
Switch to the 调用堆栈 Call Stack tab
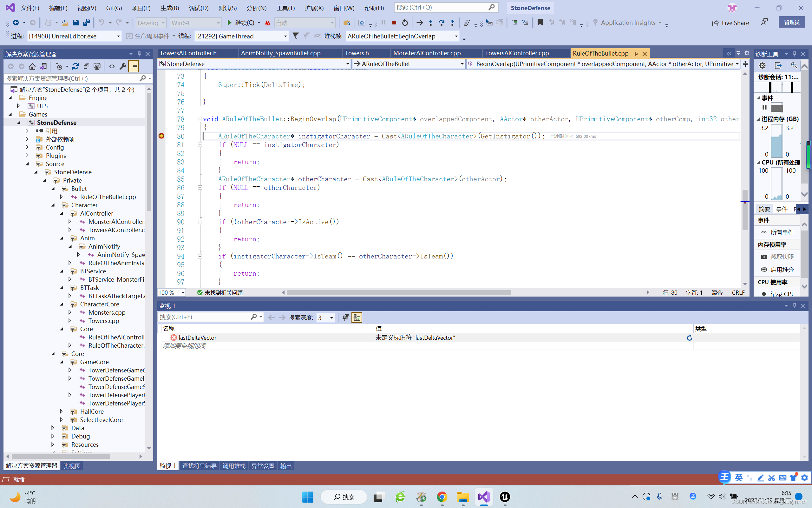[234, 466]
